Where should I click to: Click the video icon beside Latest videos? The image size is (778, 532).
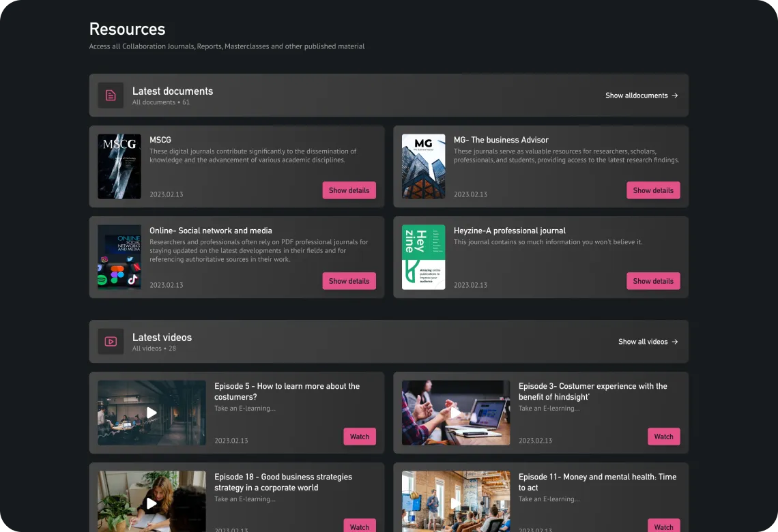click(111, 342)
